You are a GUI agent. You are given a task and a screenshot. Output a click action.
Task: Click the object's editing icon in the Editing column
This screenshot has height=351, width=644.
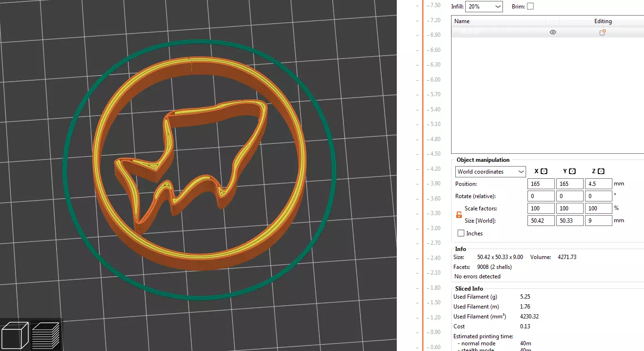(602, 32)
